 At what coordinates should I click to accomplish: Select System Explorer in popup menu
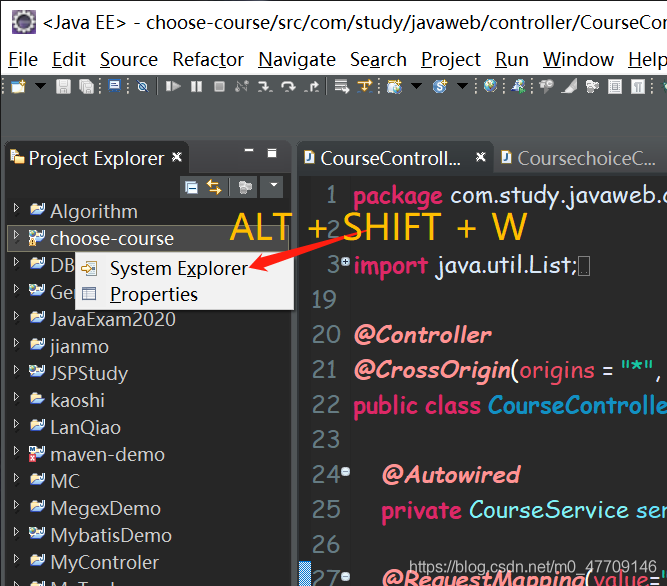pos(178,268)
